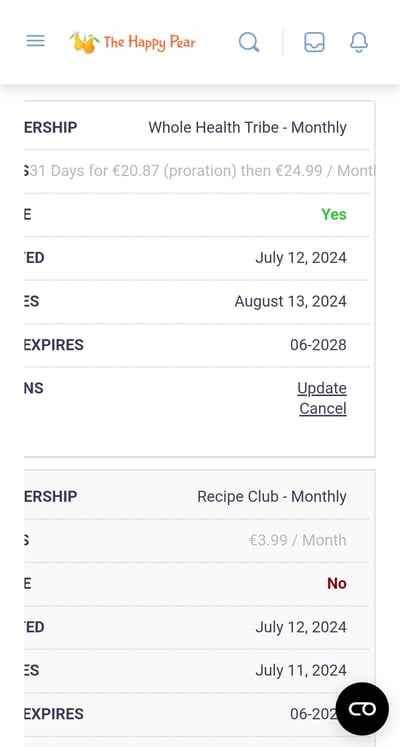Select Whole Health Tribe - Monthly text

[247, 128]
